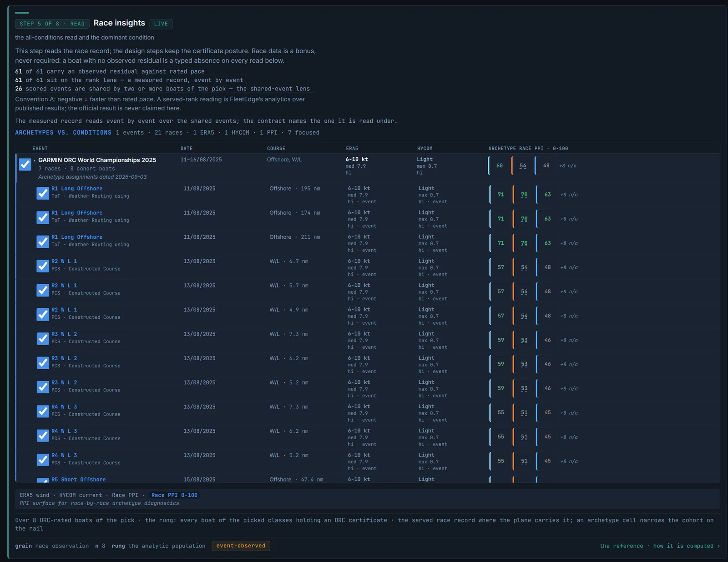Click the ERA5 column header

pos(352,149)
